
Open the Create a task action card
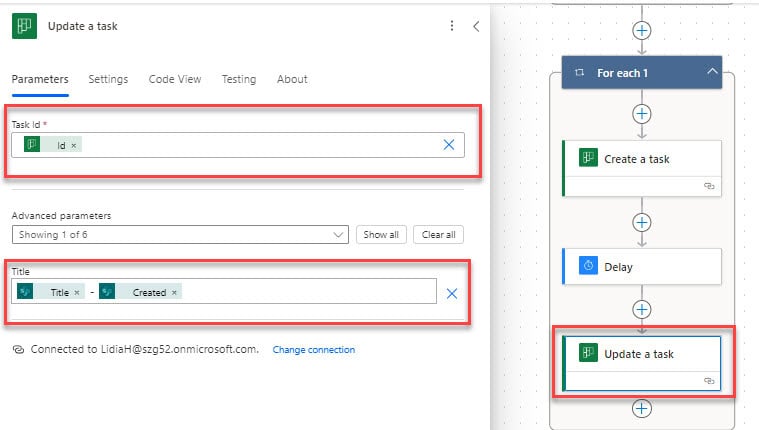click(x=641, y=169)
